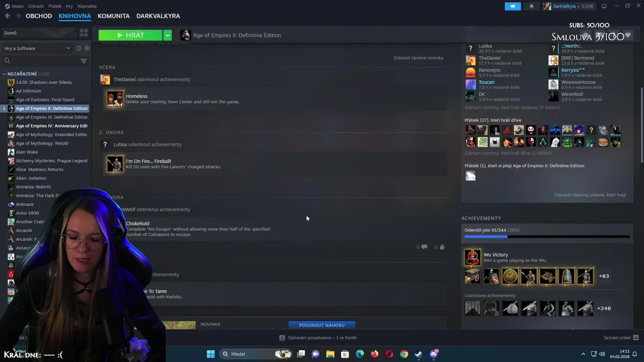Open Stahování pozastaveno downloads status
Viewport: 644px width, 362px height.
click(318, 338)
